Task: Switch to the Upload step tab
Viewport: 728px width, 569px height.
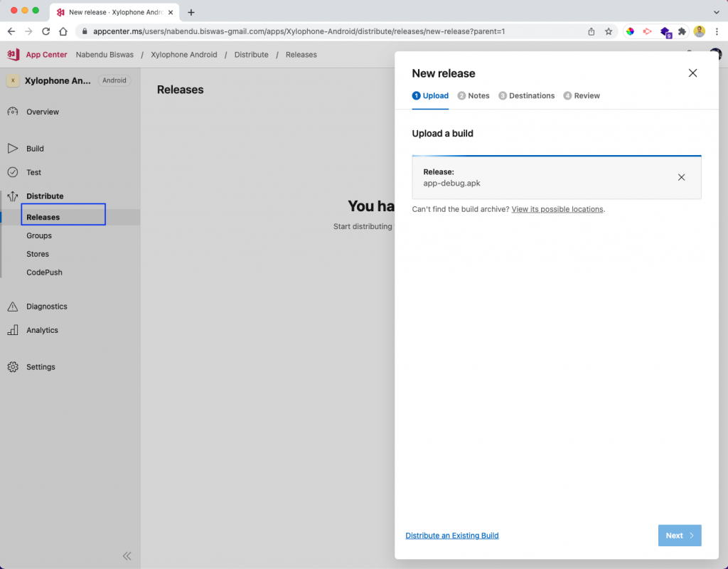Action: tap(430, 96)
